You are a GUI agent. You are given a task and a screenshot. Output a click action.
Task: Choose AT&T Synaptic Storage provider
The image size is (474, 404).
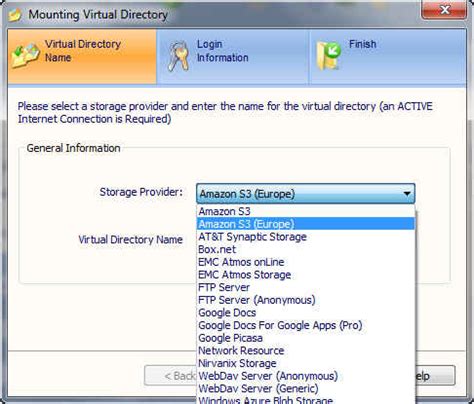click(x=305, y=237)
